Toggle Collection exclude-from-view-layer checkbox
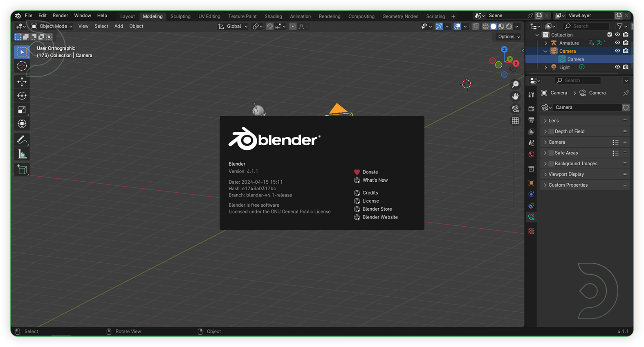644x347 pixels. coord(610,35)
